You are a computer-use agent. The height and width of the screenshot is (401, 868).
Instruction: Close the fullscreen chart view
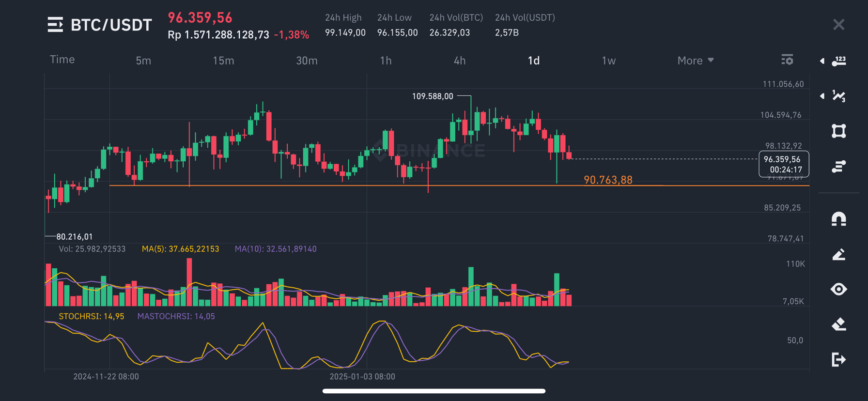(839, 24)
